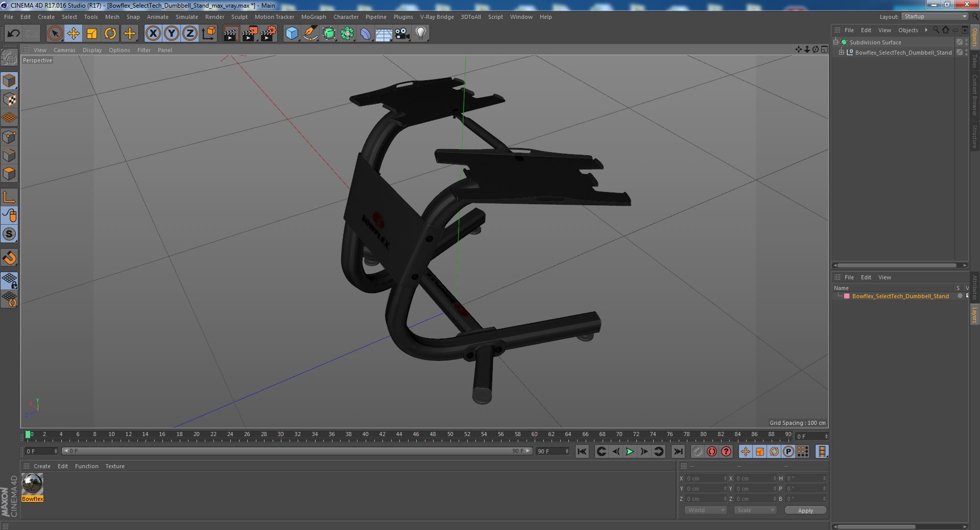Toggle parameter keyframe recording
This screenshot has height=530, width=980.
click(x=788, y=451)
